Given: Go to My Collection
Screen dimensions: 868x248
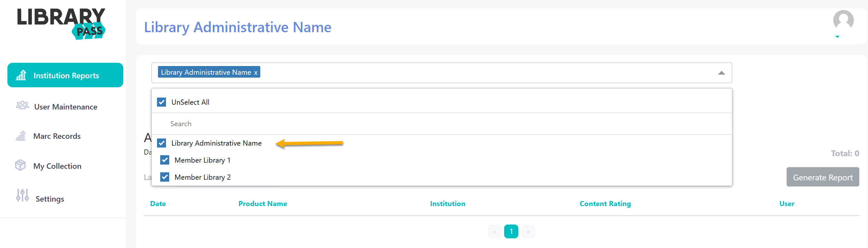Looking at the screenshot, I should click(57, 166).
